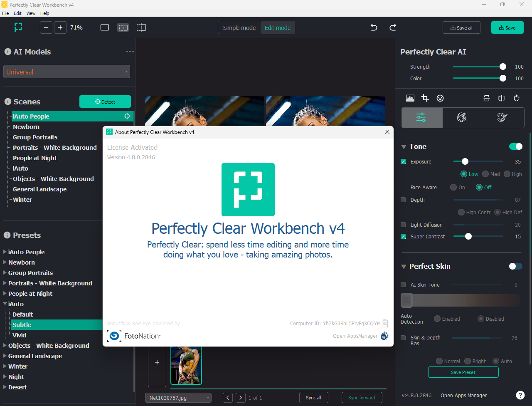The height and width of the screenshot is (406, 532).
Task: Uncheck the Super Contrast checkbox
Action: coord(403,236)
